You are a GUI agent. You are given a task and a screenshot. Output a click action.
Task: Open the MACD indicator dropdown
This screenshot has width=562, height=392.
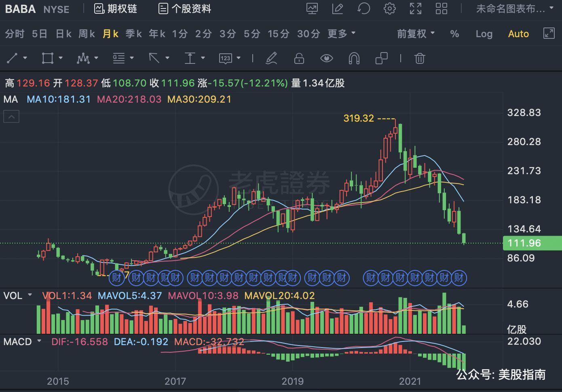coord(39,341)
